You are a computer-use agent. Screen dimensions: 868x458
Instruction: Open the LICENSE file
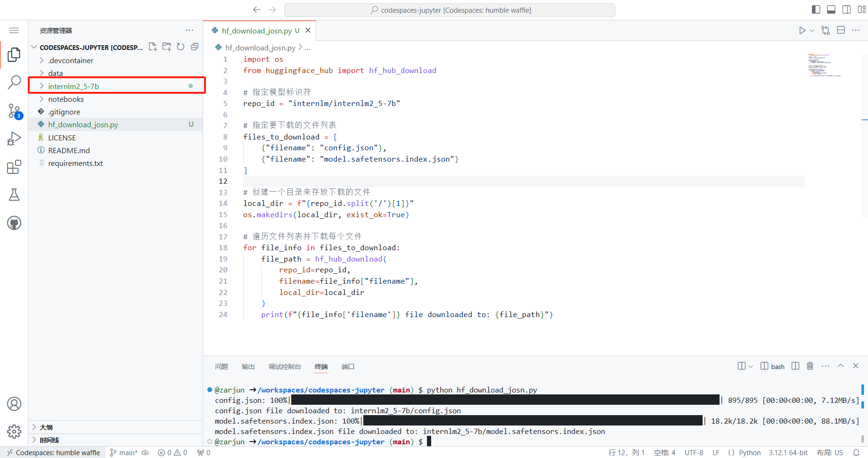(115, 138)
